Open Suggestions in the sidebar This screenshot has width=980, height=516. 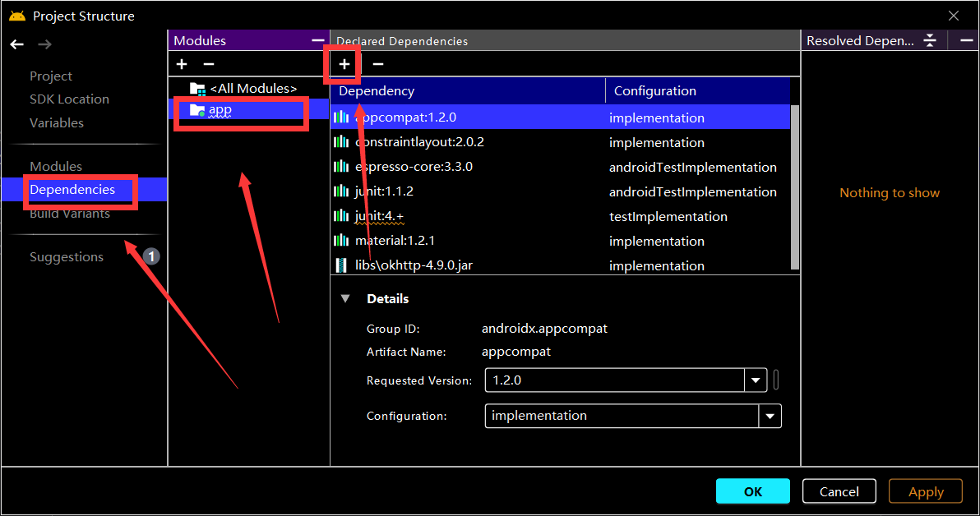point(67,257)
